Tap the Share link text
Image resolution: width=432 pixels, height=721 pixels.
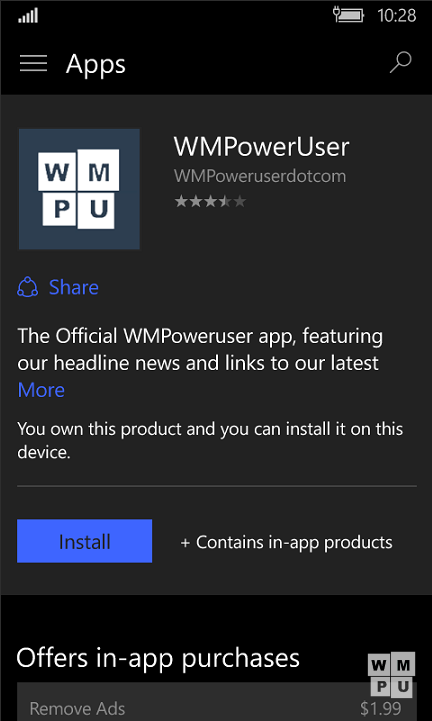pos(74,287)
